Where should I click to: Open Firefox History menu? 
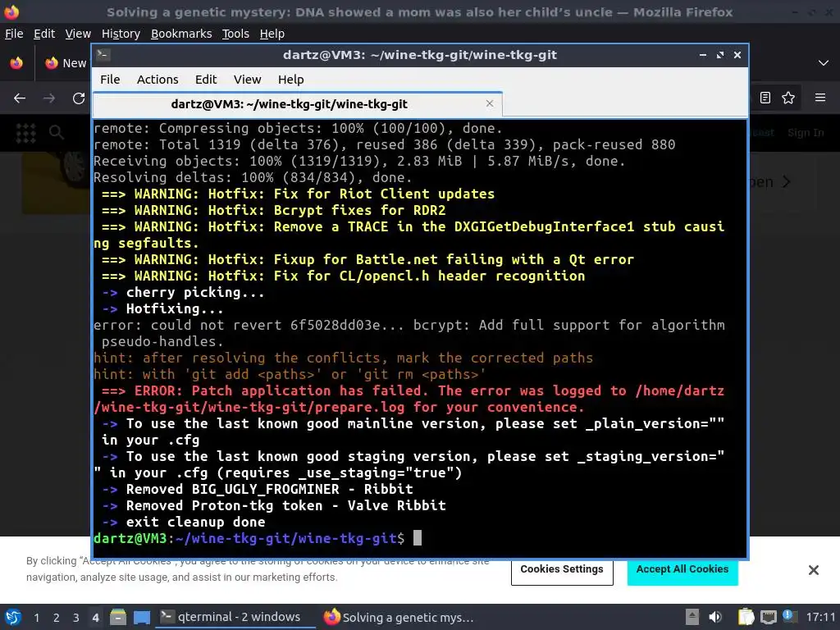pyautogui.click(x=121, y=34)
